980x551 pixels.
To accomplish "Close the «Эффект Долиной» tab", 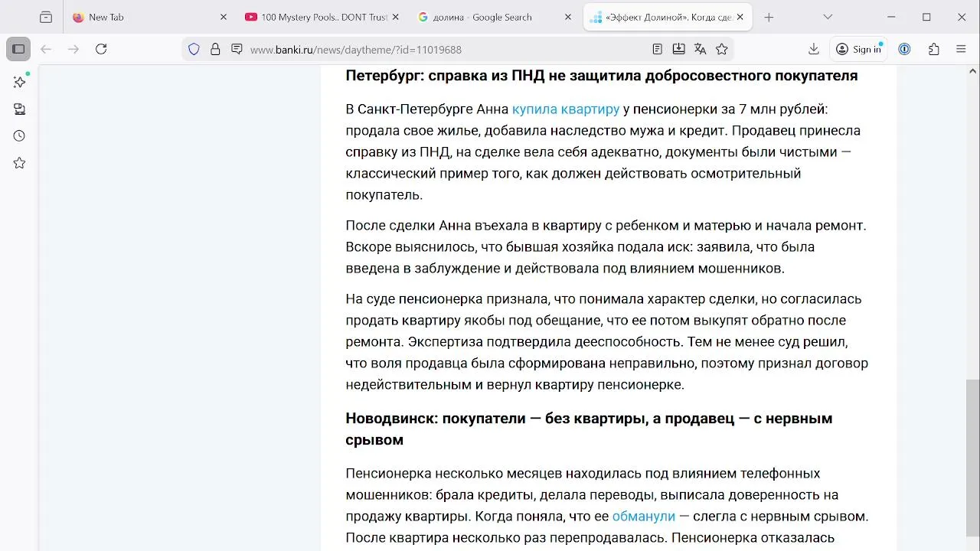I will (x=740, y=17).
